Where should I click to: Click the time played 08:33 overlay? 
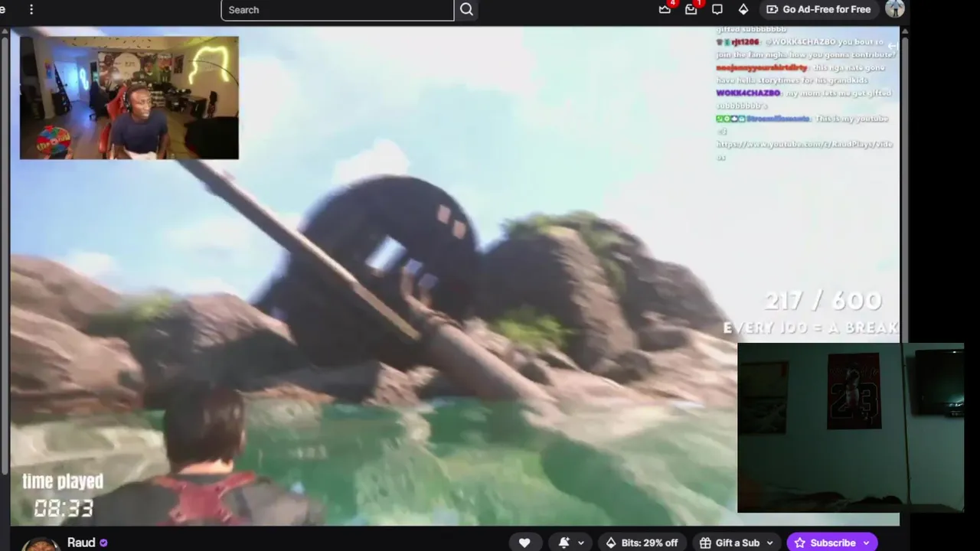click(62, 495)
